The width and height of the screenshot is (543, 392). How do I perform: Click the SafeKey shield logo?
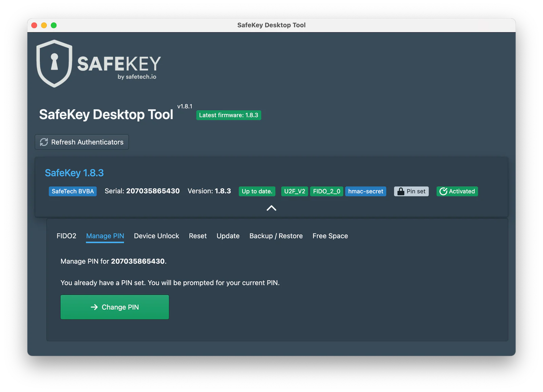(x=54, y=63)
